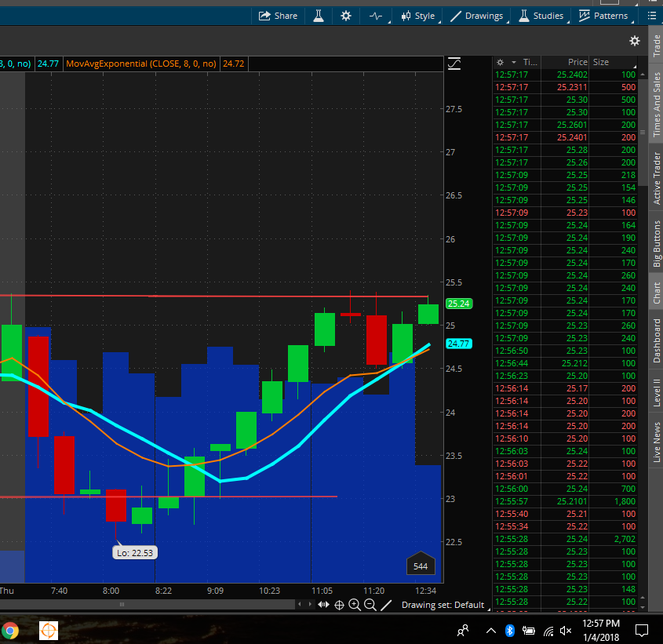Screen dimensions: 663x644
Task: Open the Action Center notifications icon
Action: coord(642,631)
